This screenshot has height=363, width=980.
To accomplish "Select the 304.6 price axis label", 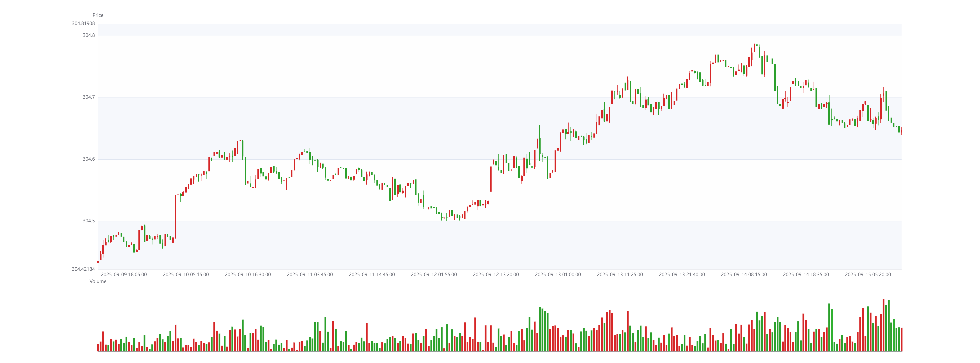I will [x=89, y=159].
